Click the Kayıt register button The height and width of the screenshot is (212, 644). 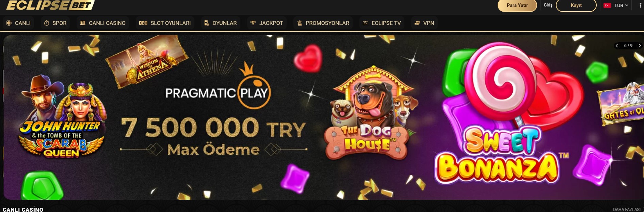[x=576, y=5]
